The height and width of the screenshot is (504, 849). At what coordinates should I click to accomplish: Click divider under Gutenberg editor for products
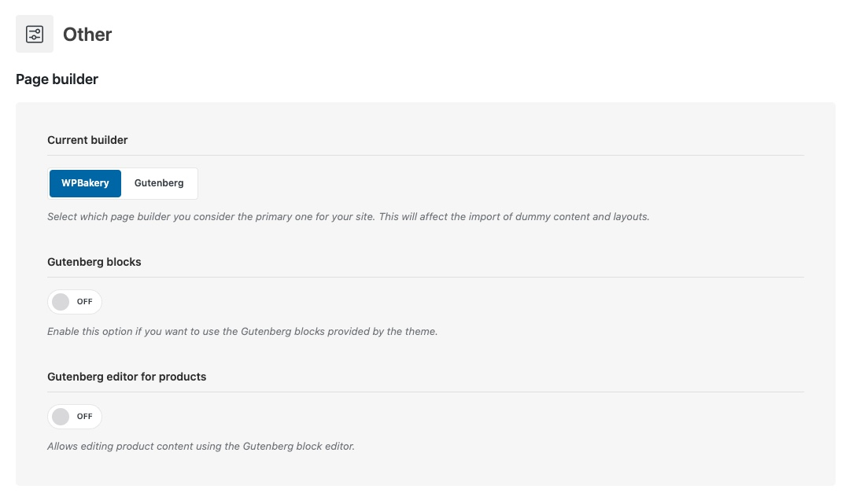[425, 392]
